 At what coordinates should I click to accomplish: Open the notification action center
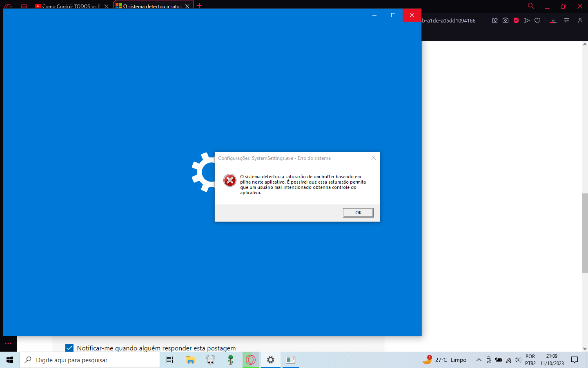tap(575, 360)
